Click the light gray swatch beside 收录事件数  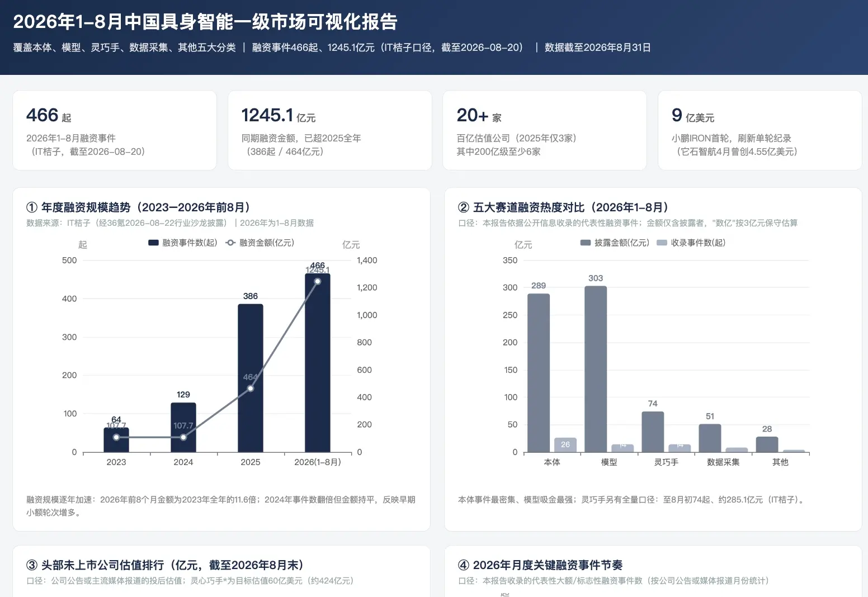662,243
